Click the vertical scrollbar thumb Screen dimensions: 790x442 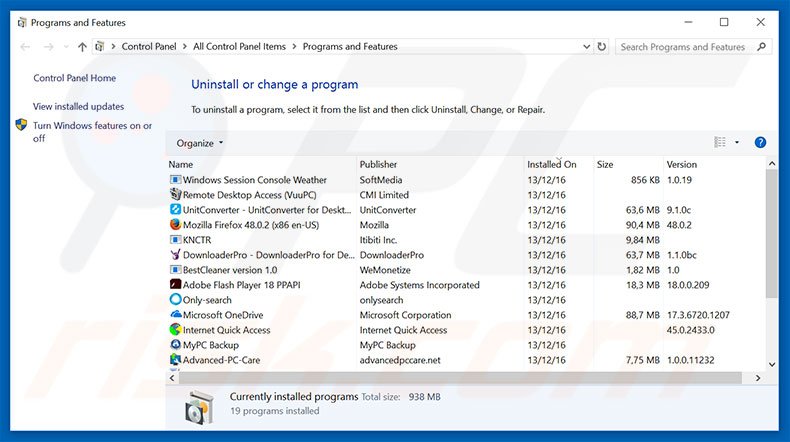(771, 233)
